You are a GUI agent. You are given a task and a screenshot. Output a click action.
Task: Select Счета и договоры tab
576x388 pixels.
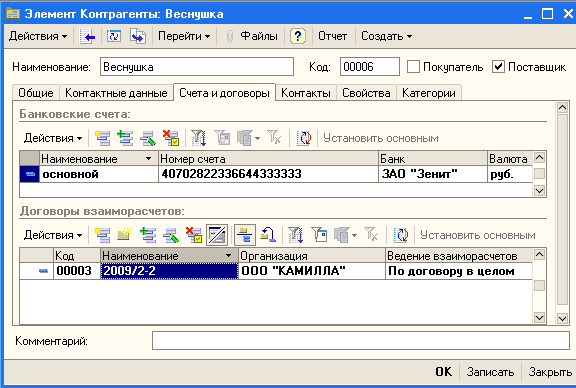tap(224, 93)
